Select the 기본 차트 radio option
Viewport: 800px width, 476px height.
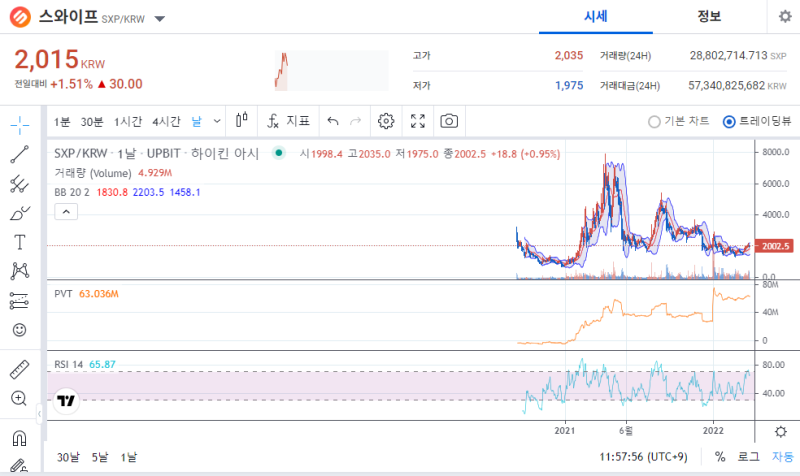point(678,121)
